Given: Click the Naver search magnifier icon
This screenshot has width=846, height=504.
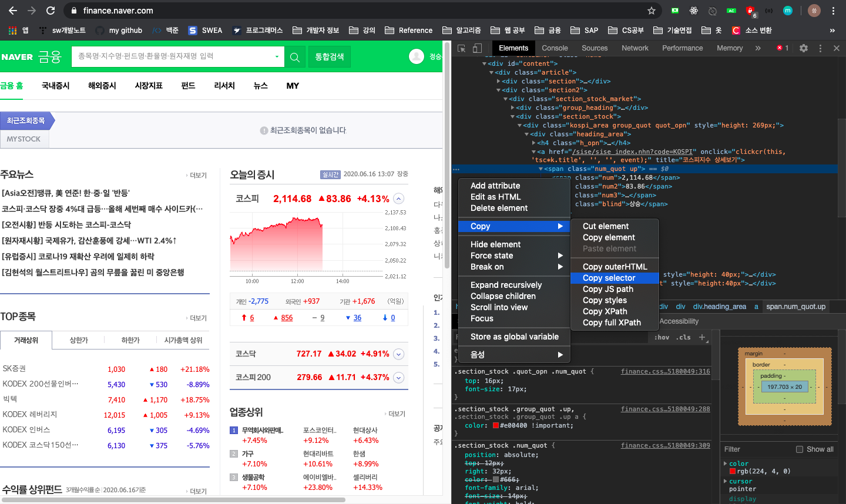Looking at the screenshot, I should pyautogui.click(x=295, y=57).
